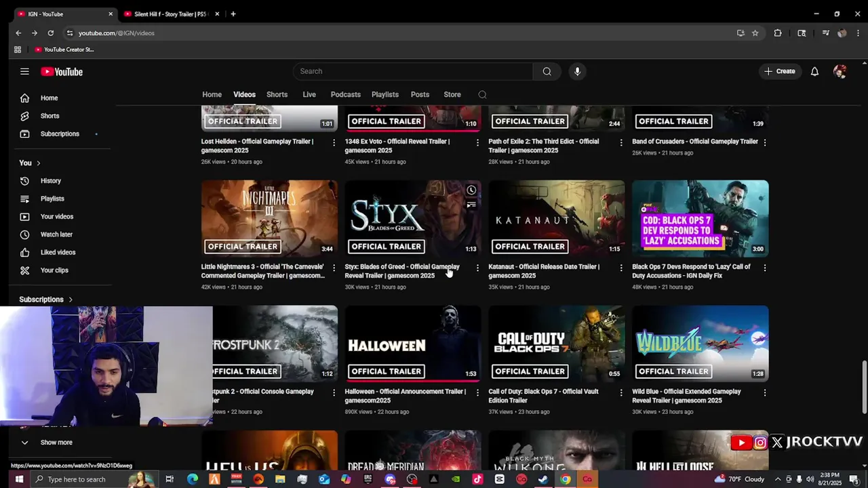Expand the You section chevron
Viewport: 868px width, 488px height.
click(39, 163)
